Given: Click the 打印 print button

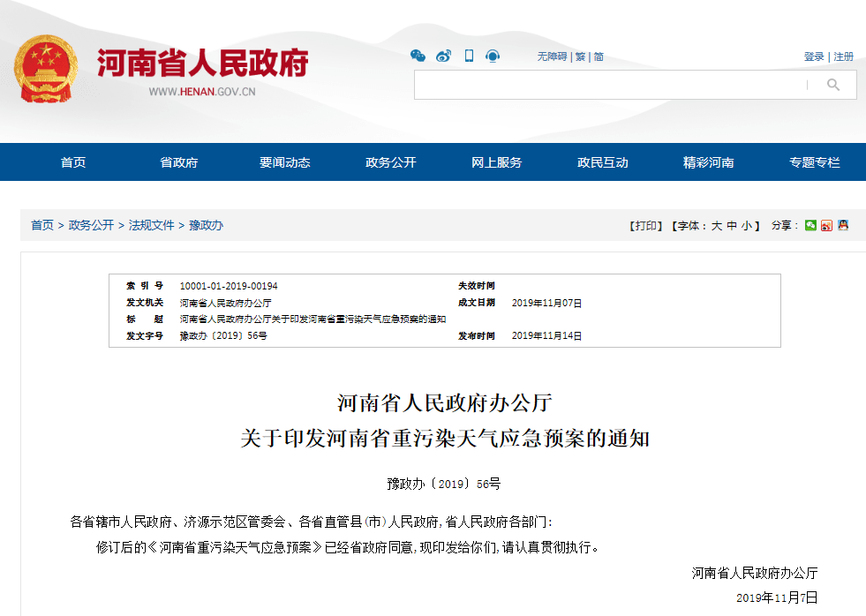Looking at the screenshot, I should pyautogui.click(x=644, y=226).
